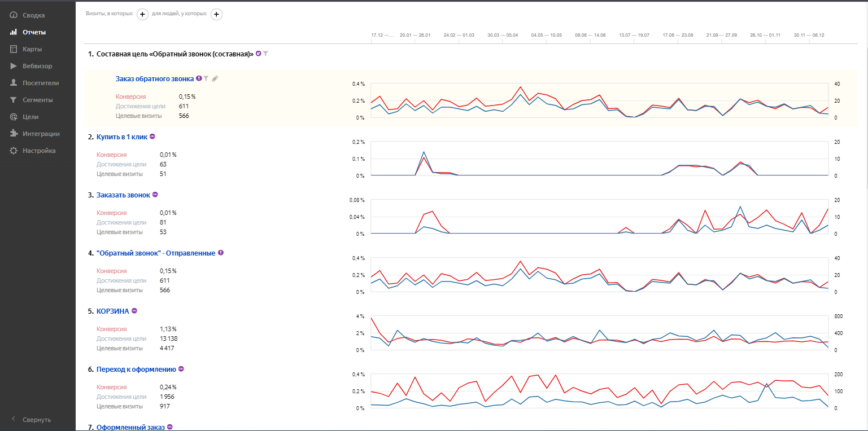Click the conversion value «0,24 %»
868x431 pixels.
pos(168,387)
